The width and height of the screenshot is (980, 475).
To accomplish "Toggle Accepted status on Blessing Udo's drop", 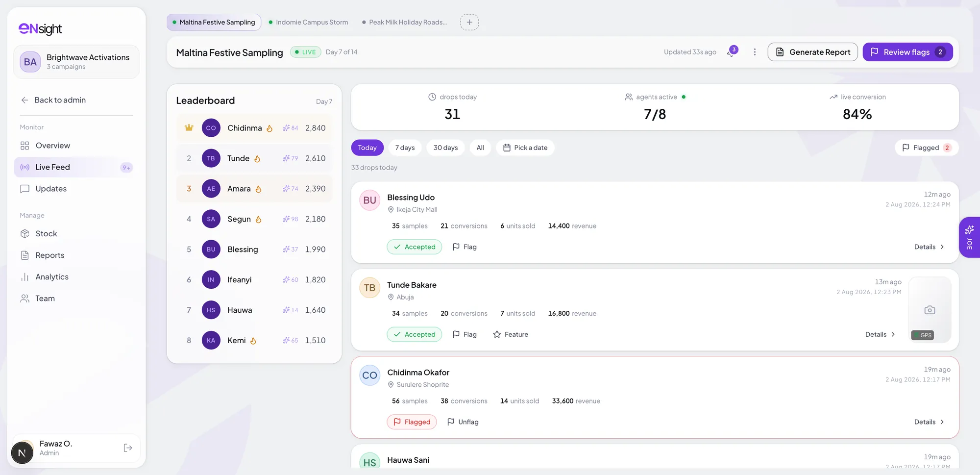I will click(x=415, y=247).
